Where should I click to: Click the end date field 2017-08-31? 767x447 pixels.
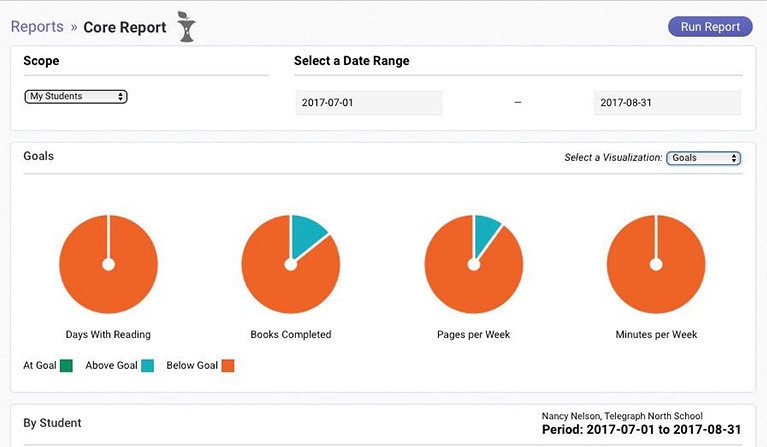667,103
